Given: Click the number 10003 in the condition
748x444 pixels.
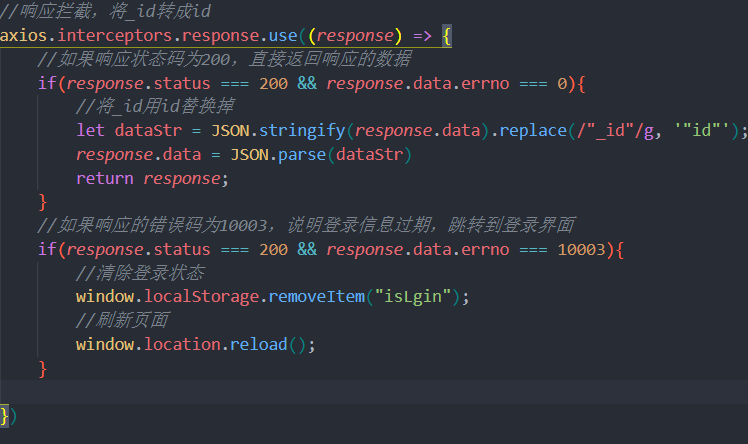Looking at the screenshot, I should coord(581,249).
